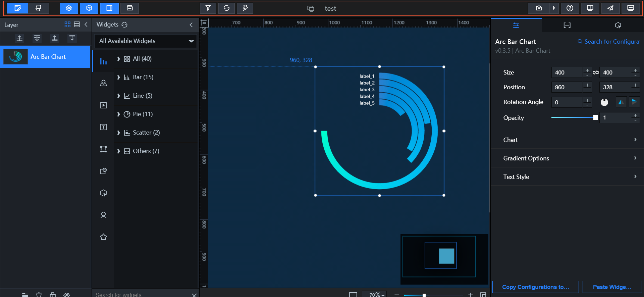Click the Opacity slider handle
Viewport: 644px width, 297px height.
coord(595,117)
